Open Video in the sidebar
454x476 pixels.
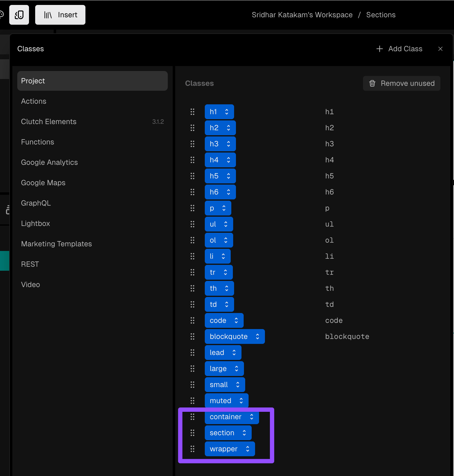[x=93, y=285]
